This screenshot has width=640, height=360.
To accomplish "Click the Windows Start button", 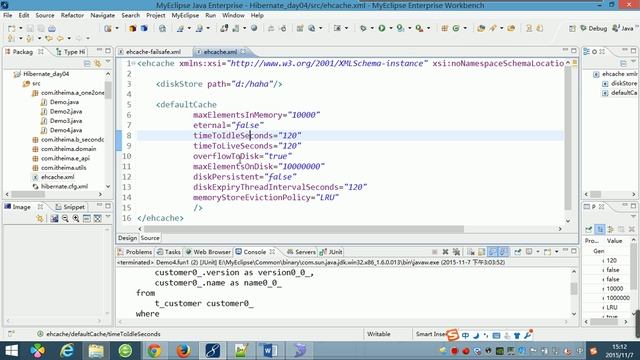I will (x=11, y=350).
